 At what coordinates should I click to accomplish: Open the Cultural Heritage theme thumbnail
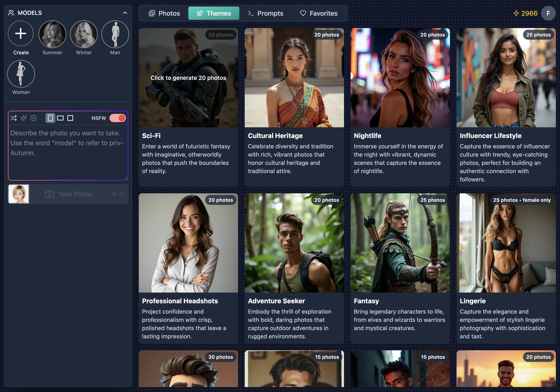[x=294, y=78]
